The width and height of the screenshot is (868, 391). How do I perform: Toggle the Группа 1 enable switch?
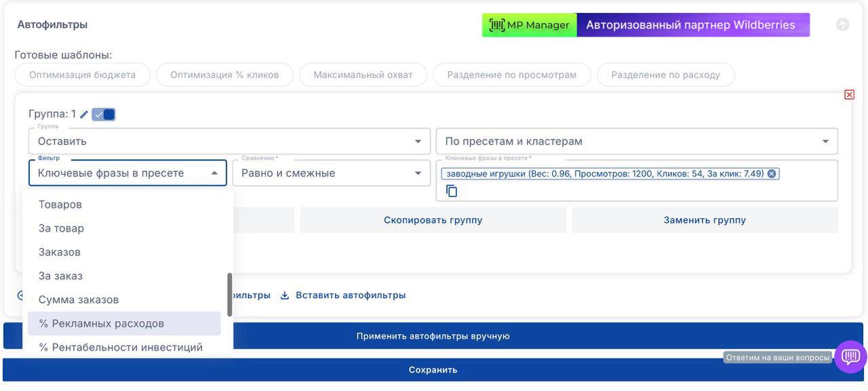coord(104,115)
